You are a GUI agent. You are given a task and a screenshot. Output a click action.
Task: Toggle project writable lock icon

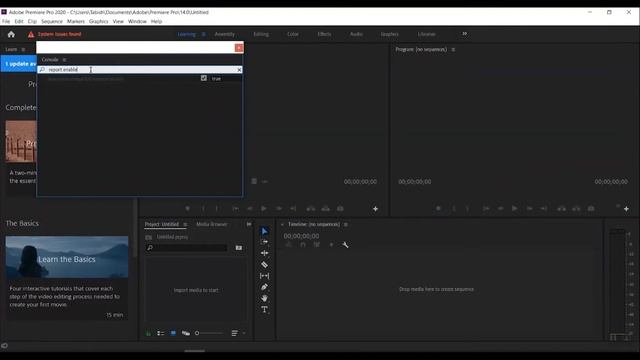pos(148,333)
